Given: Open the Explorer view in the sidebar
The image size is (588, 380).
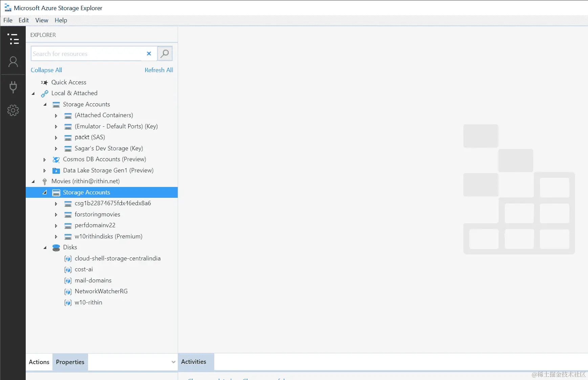Looking at the screenshot, I should point(13,39).
